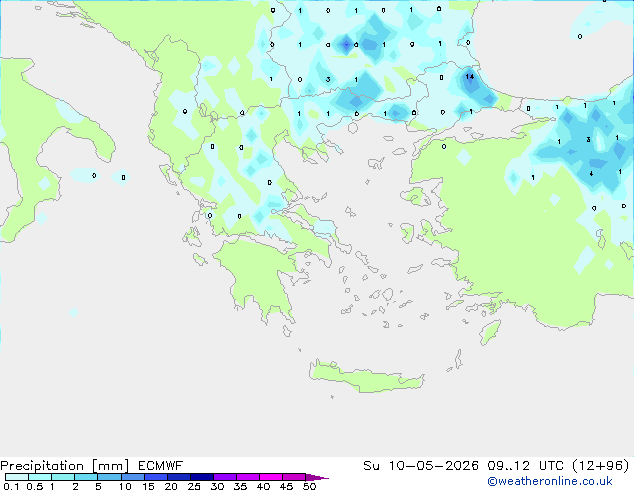Pick the 10–15 mm legend swatch

[x=133, y=477]
